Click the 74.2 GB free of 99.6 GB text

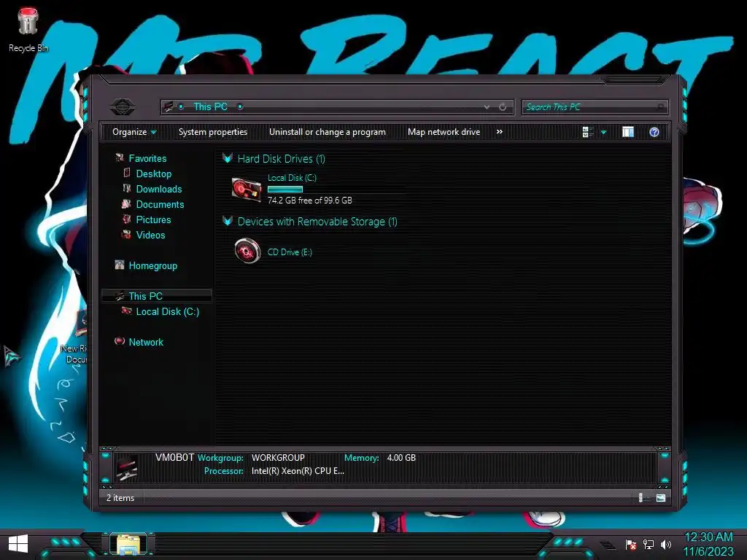pos(309,201)
